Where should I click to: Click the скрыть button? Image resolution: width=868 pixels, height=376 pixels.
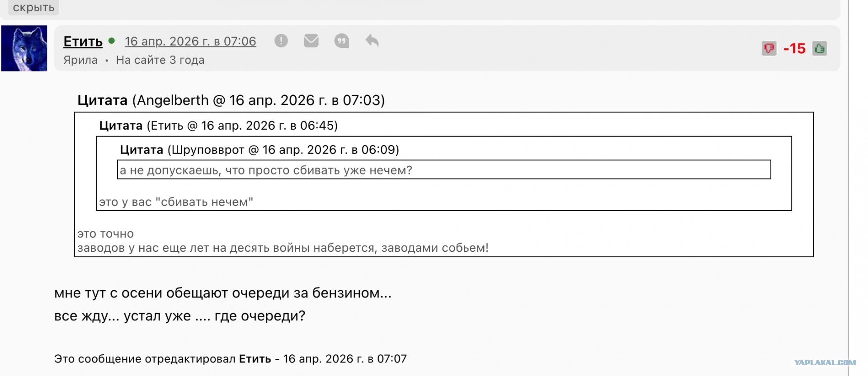(x=33, y=7)
